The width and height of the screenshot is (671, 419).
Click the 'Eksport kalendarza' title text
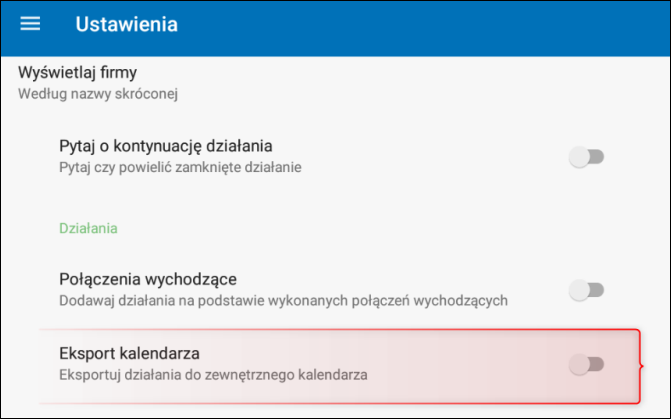130,353
